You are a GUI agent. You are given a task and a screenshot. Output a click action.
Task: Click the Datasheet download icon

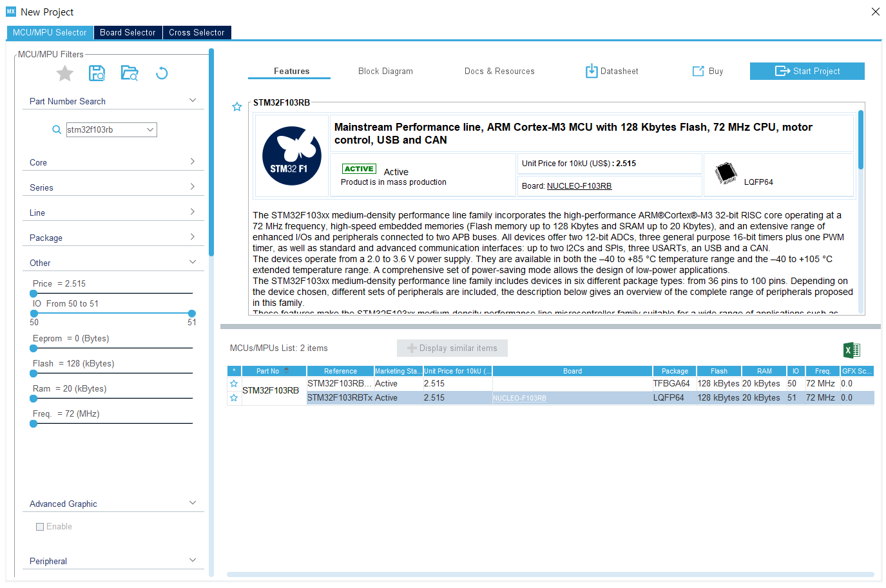592,71
